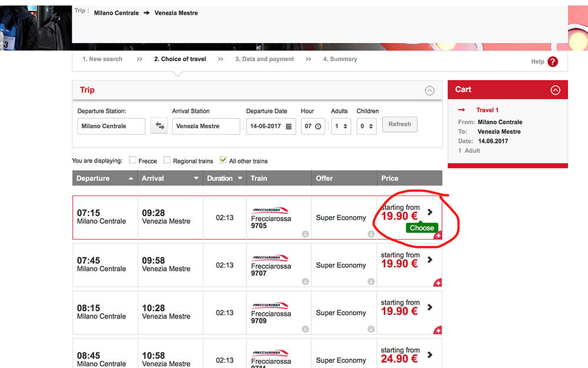Adjust the Adults count stepper
Screen dimensions: 588x368
point(345,127)
